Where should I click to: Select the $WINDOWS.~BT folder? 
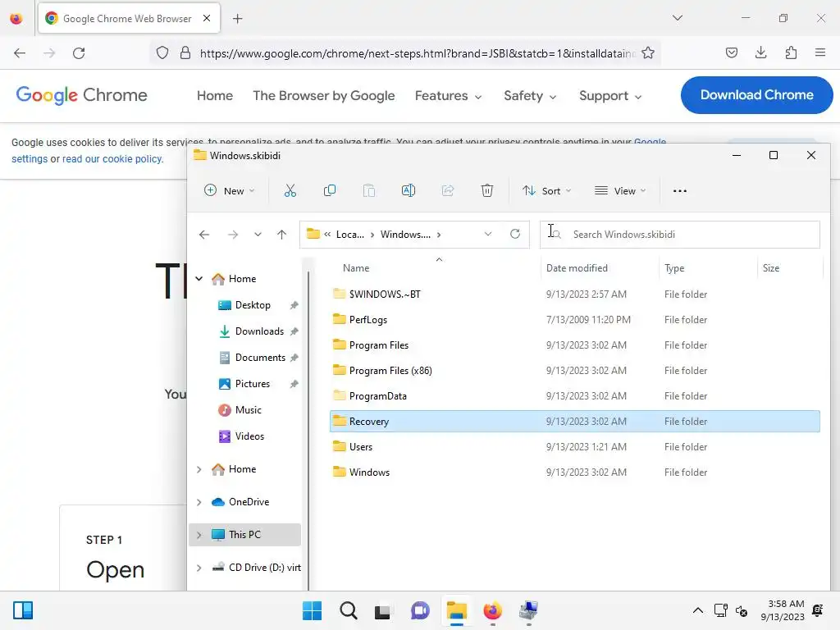pyautogui.click(x=574, y=294)
